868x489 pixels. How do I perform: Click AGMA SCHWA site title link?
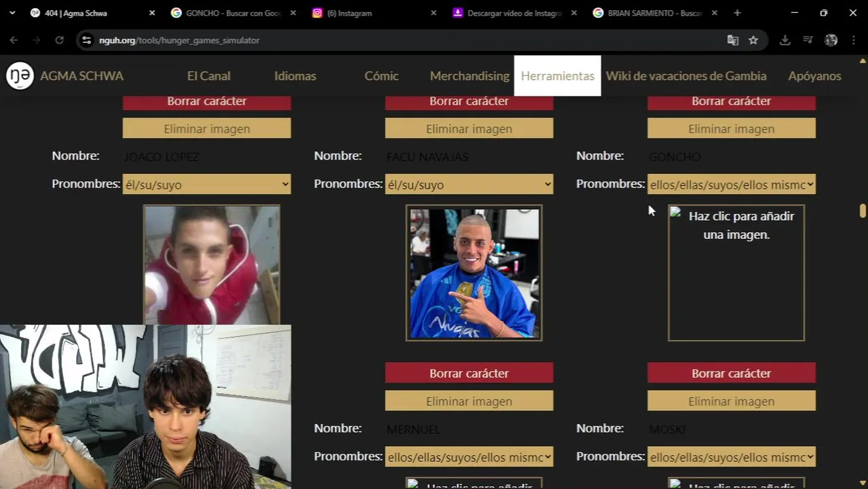coord(82,75)
